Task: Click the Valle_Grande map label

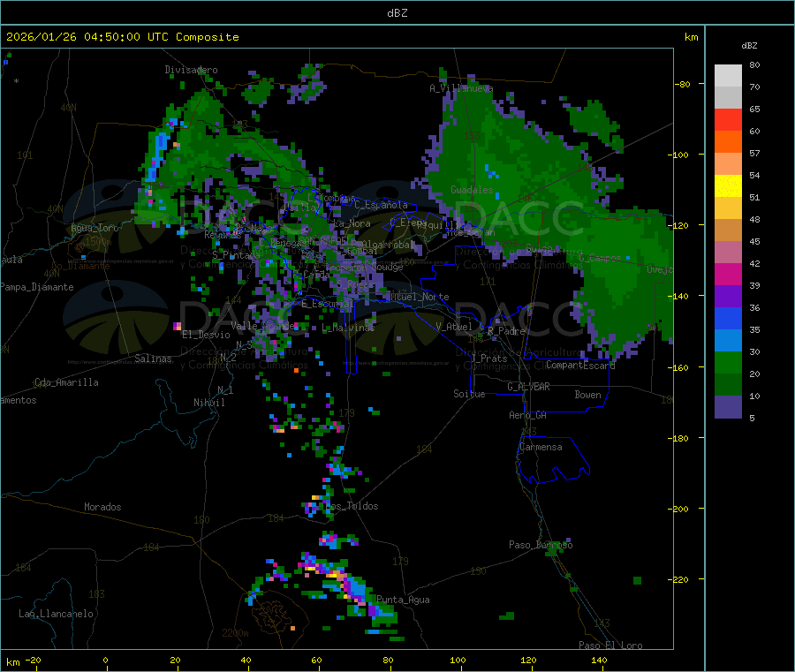Action: (263, 325)
